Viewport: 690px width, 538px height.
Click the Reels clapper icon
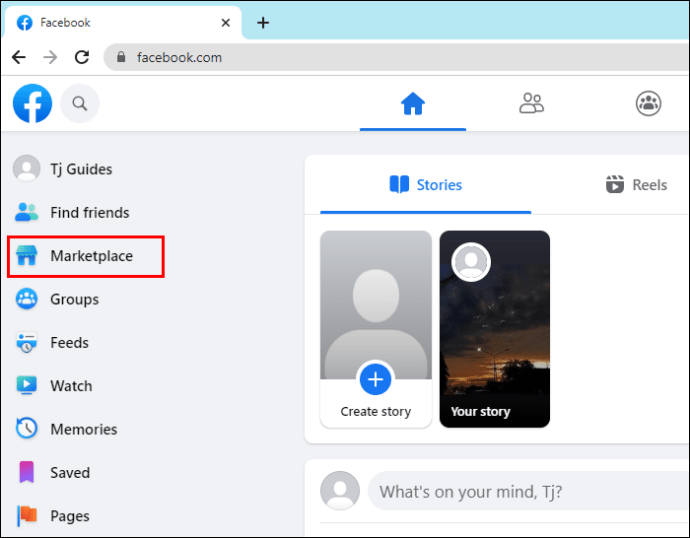[615, 184]
